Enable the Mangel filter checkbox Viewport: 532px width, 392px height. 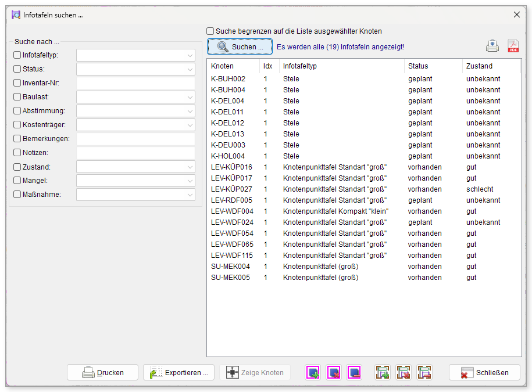click(x=17, y=180)
